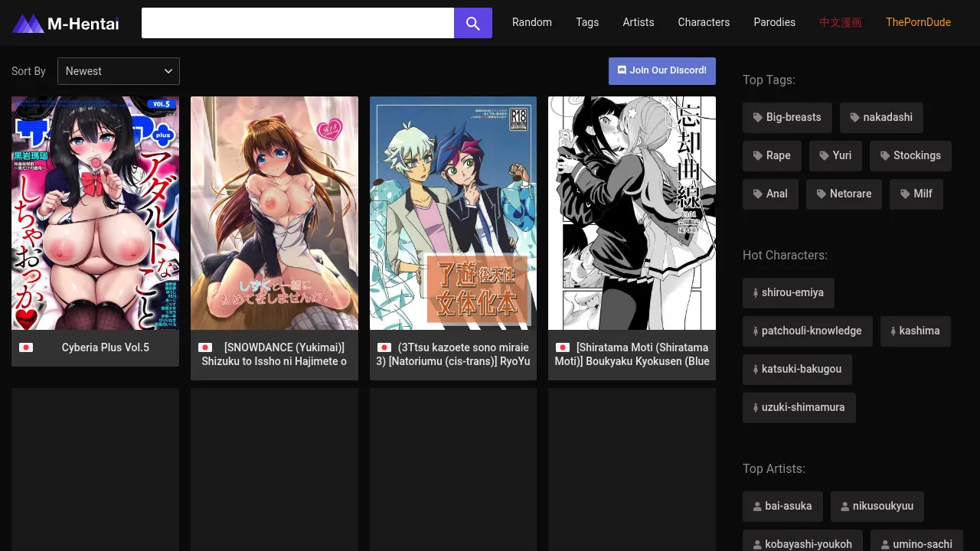Select the kashima character chip
Image resolution: width=980 pixels, height=551 pixels.
tap(915, 331)
